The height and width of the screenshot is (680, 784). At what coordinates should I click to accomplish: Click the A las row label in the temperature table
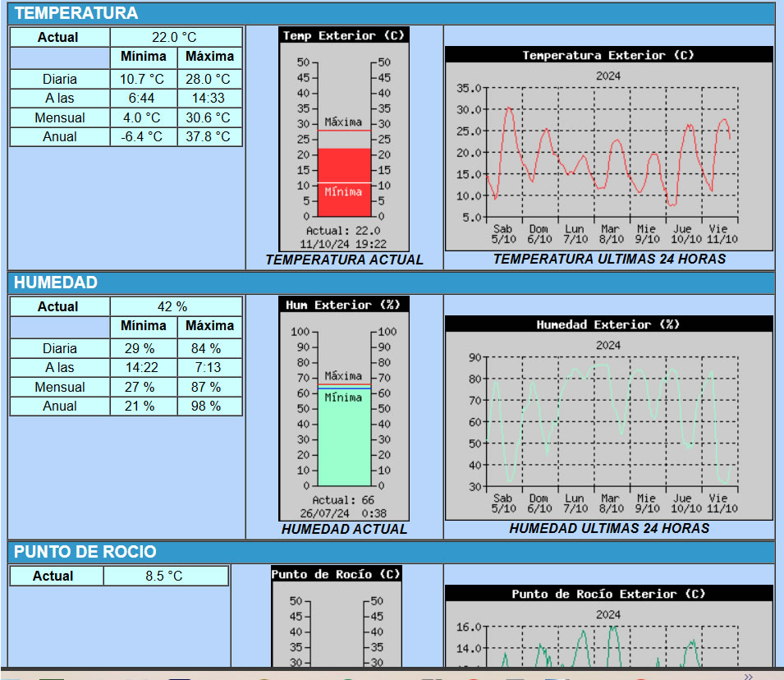click(x=59, y=98)
